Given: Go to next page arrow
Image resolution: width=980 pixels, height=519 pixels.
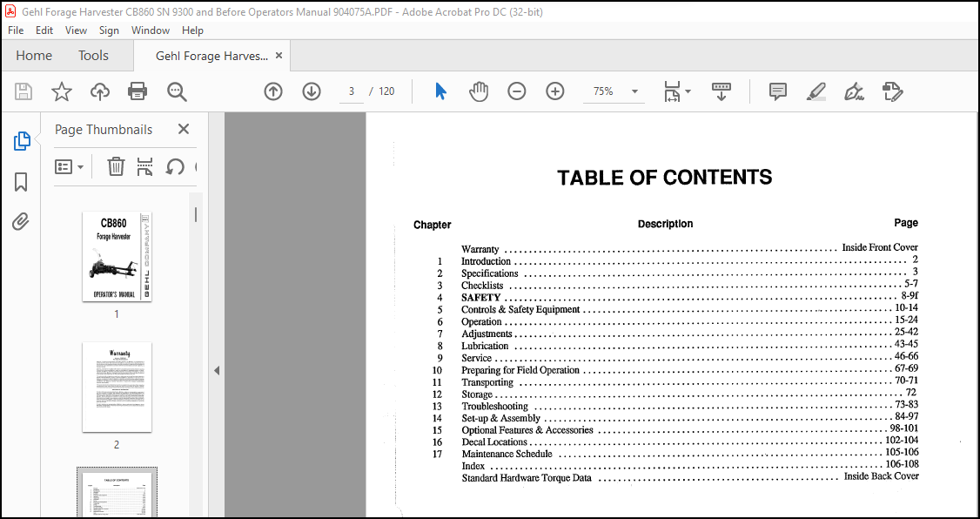Looking at the screenshot, I should 312,92.
